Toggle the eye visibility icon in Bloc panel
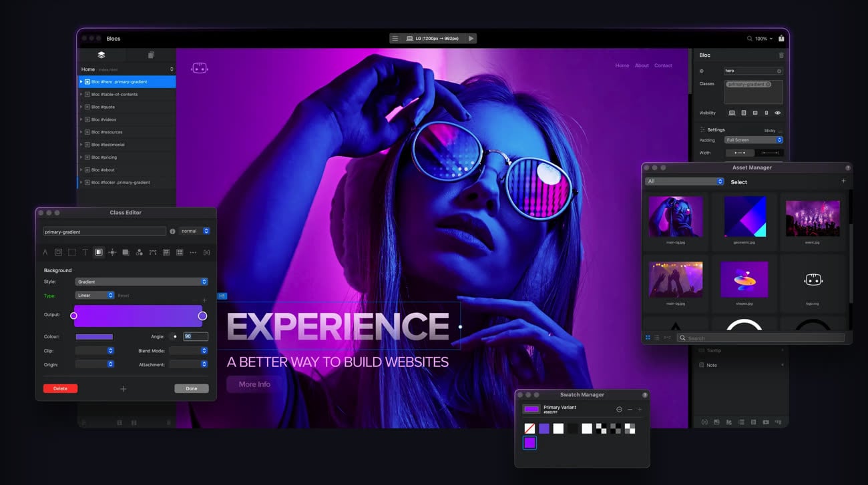Image resolution: width=868 pixels, height=485 pixels. (x=777, y=113)
